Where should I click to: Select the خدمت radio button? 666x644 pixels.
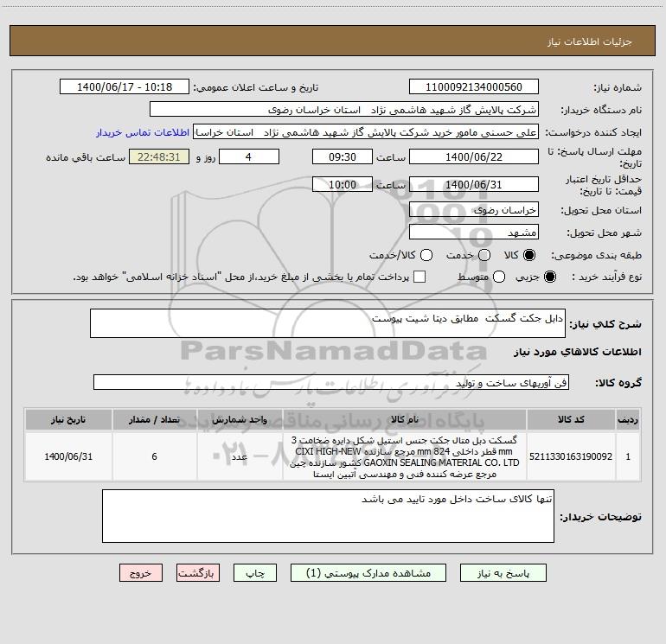coord(484,255)
